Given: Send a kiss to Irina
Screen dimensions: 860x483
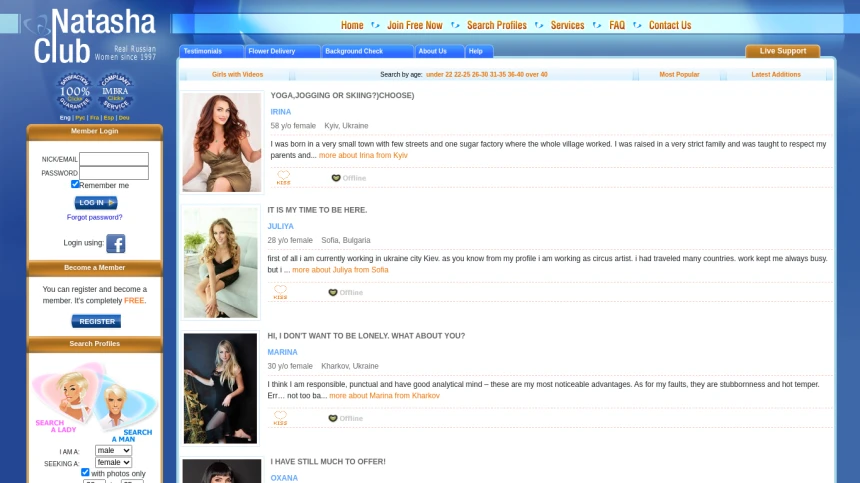Looking at the screenshot, I should (283, 178).
